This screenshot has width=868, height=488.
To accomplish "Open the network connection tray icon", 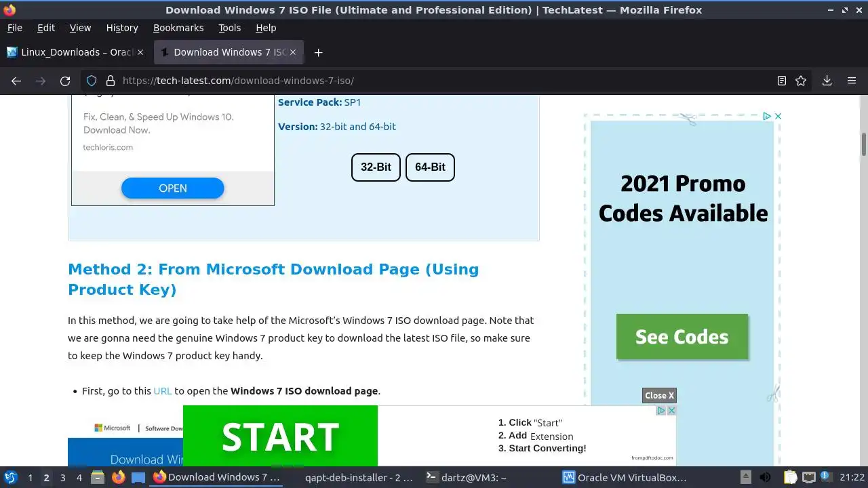I will click(808, 477).
